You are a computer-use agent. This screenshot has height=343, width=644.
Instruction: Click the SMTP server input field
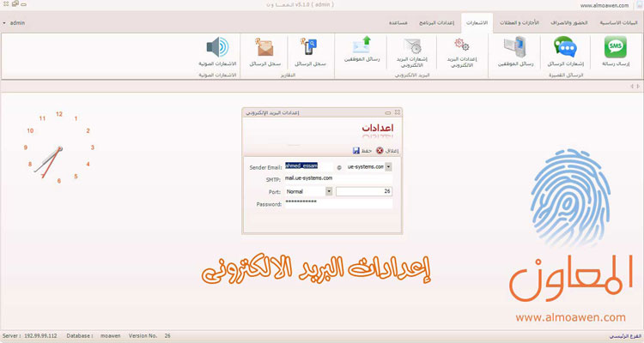(338, 178)
